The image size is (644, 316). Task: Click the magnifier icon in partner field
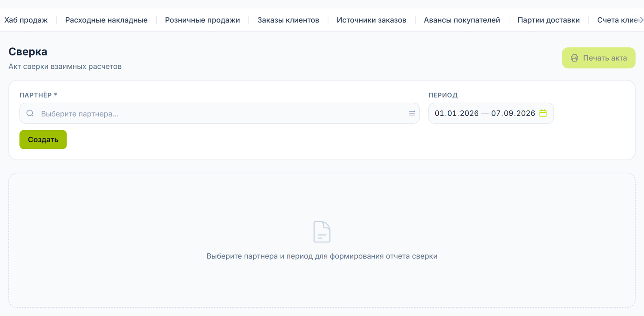pyautogui.click(x=30, y=114)
